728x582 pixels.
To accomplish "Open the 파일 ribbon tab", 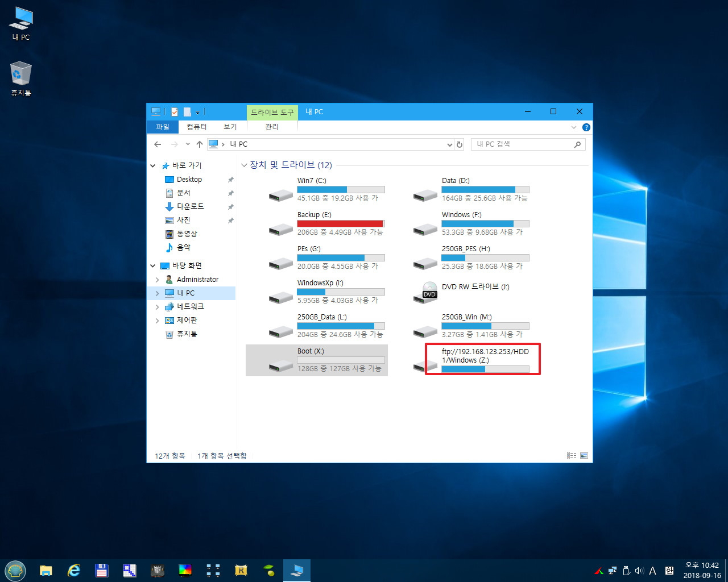I will 163,127.
